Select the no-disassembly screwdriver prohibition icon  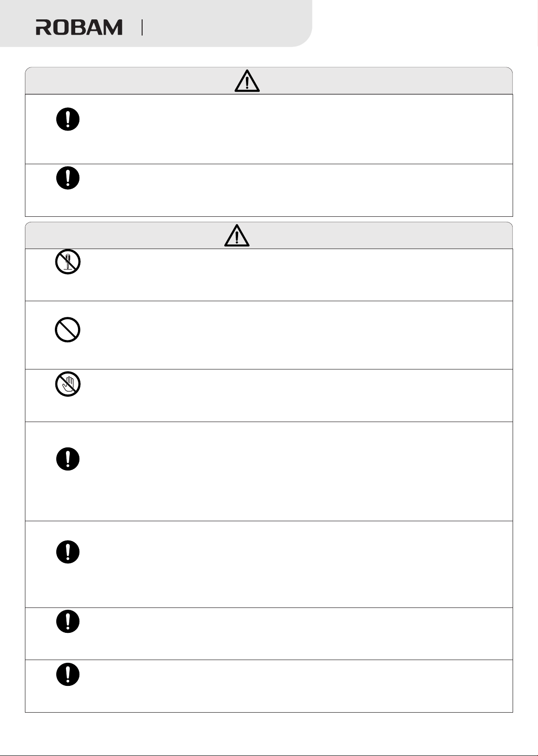(x=68, y=262)
